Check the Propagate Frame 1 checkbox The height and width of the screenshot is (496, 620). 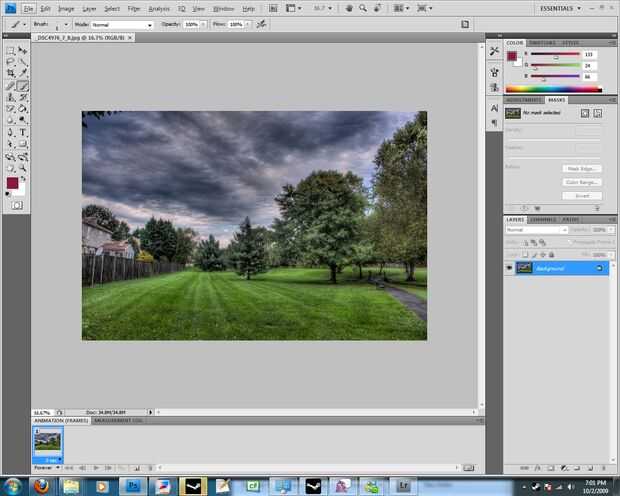[570, 242]
